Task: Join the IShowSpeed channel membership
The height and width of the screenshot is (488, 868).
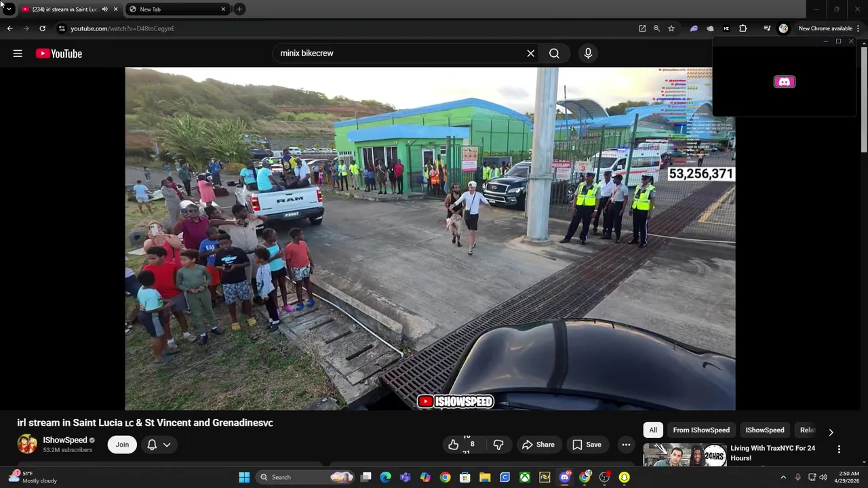Action: [122, 445]
